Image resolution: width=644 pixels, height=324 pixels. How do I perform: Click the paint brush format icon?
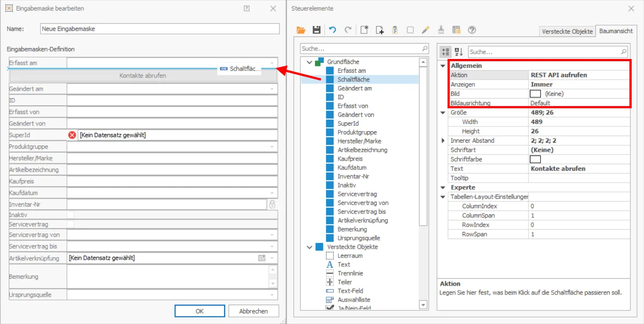(441, 30)
